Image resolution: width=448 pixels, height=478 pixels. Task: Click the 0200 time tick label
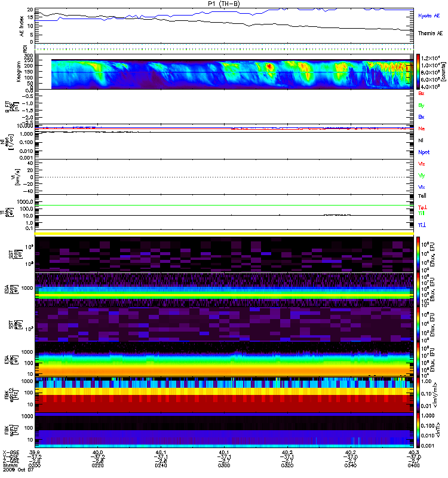pyautogui.click(x=34, y=465)
